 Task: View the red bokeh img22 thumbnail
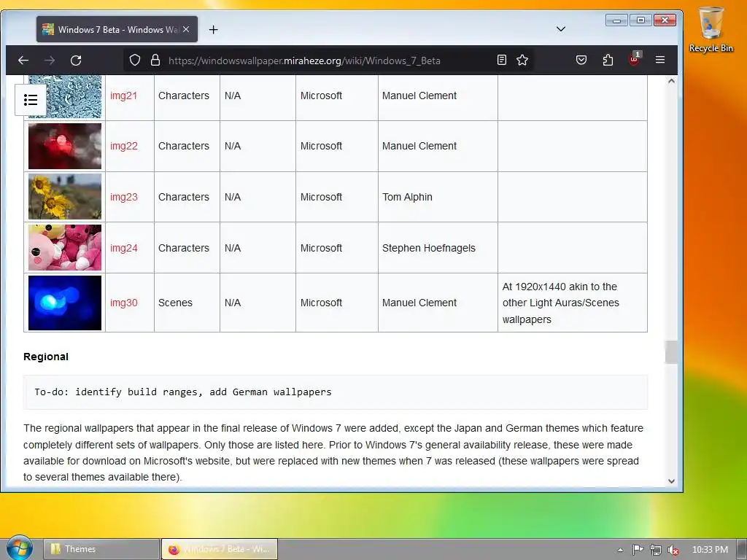tap(65, 146)
